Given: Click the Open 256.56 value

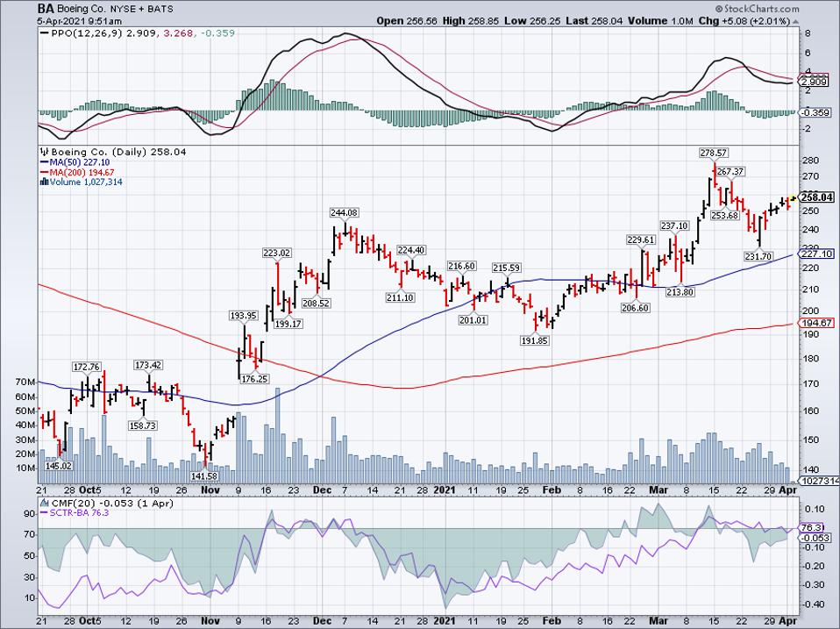Looking at the screenshot, I should pyautogui.click(x=407, y=21).
